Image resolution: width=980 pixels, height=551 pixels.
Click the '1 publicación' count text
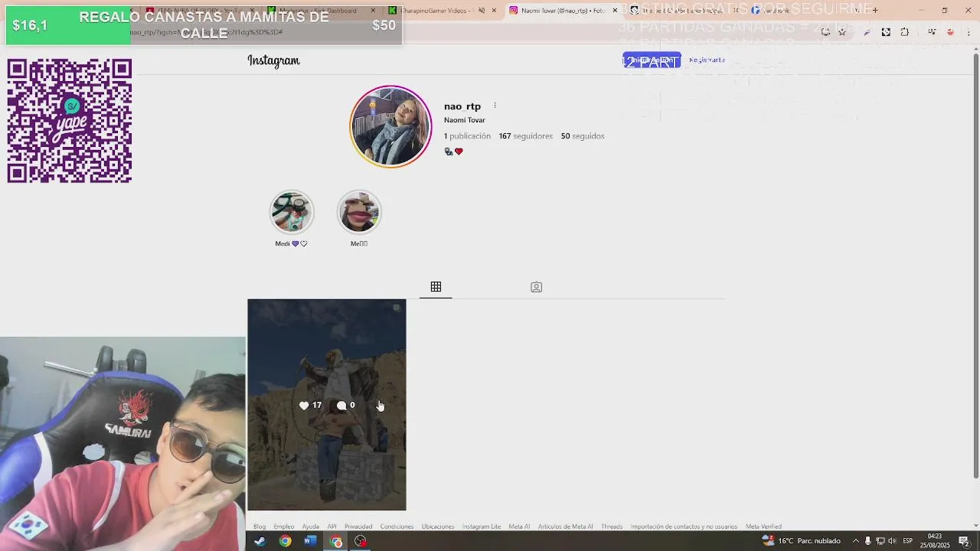pos(467,136)
